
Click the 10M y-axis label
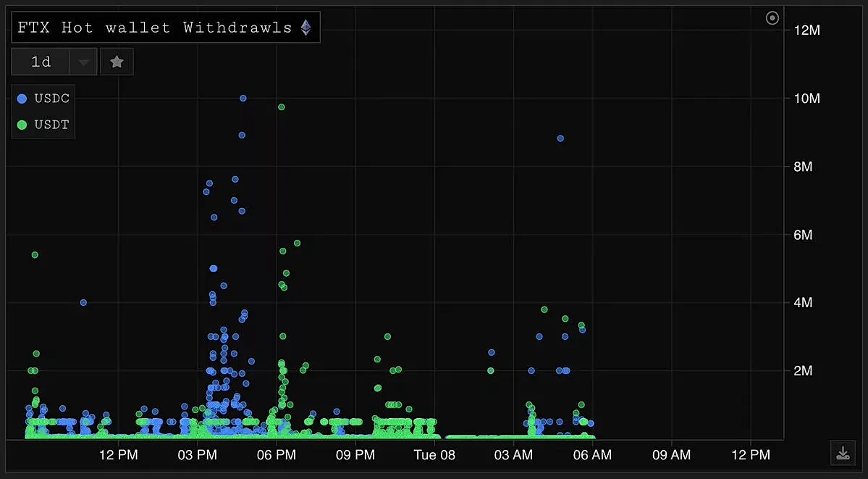tap(806, 99)
